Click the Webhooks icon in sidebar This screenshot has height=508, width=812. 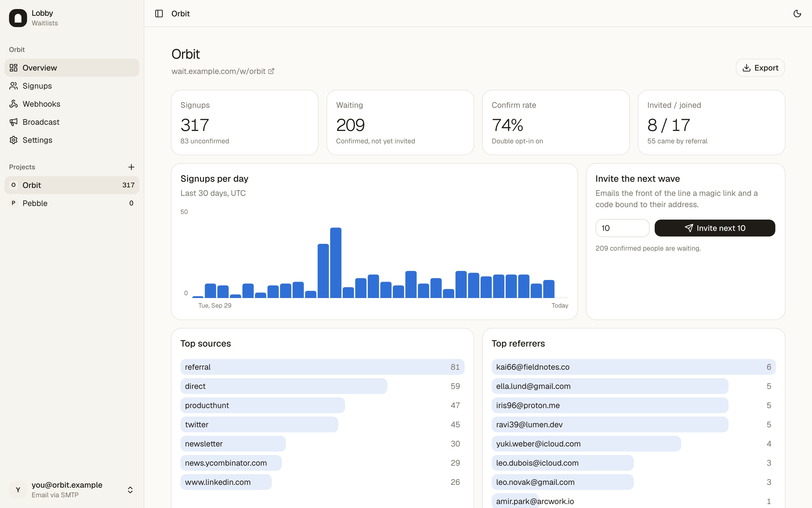pyautogui.click(x=14, y=104)
